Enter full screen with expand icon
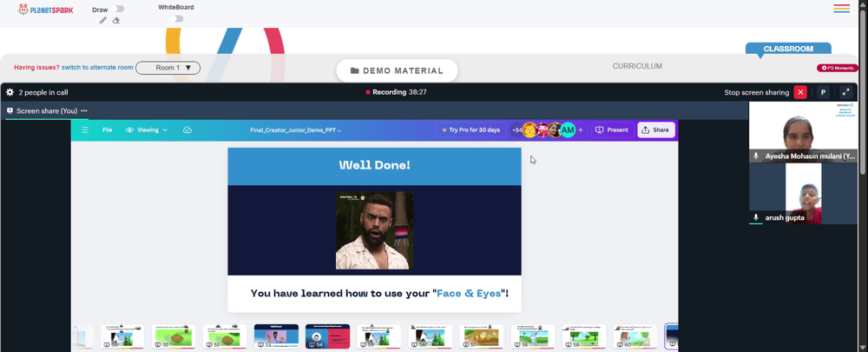The height and width of the screenshot is (352, 868). (x=845, y=93)
